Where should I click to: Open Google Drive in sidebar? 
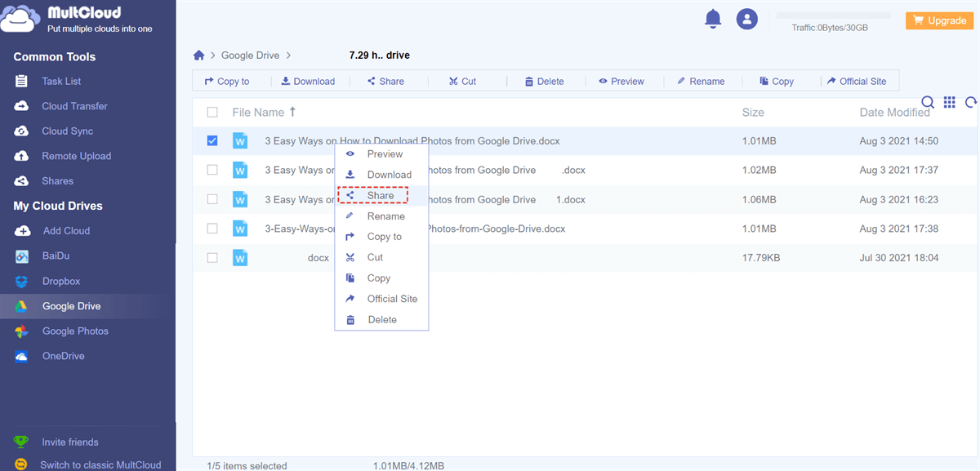(71, 306)
